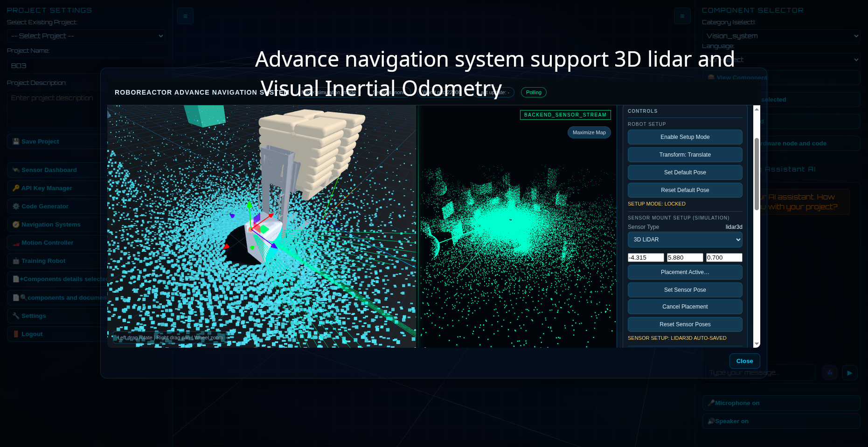This screenshot has width=868, height=447.
Task: Click Set Sensor Pose
Action: point(685,290)
